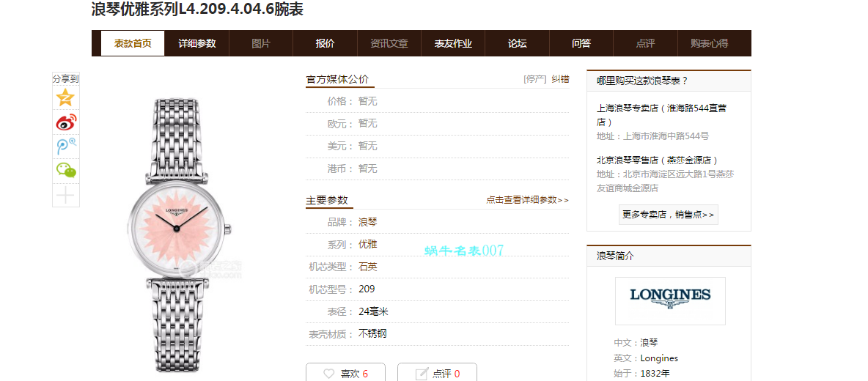Expand 点击查看详细参数 link
This screenshot has width=868, height=381.
point(527,200)
